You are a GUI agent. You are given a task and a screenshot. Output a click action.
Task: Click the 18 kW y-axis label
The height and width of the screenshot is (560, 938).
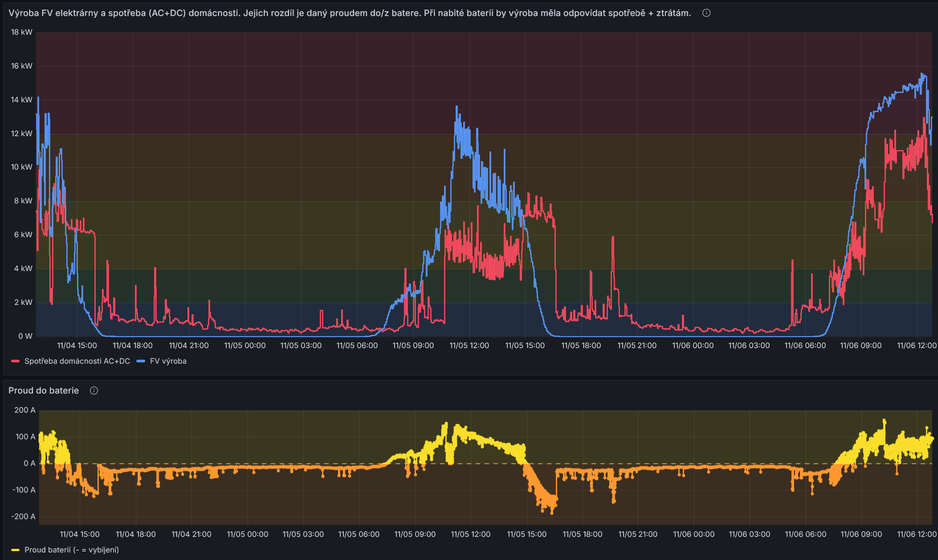tap(21, 32)
